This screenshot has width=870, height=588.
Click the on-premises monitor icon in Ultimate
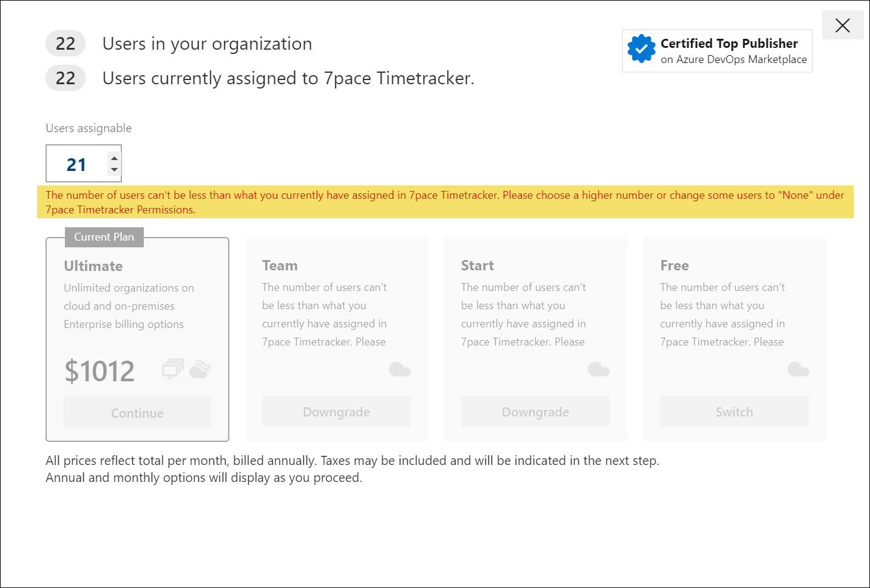173,369
